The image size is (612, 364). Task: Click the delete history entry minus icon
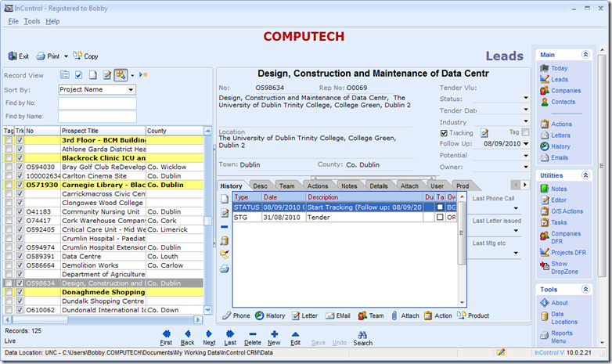225,226
